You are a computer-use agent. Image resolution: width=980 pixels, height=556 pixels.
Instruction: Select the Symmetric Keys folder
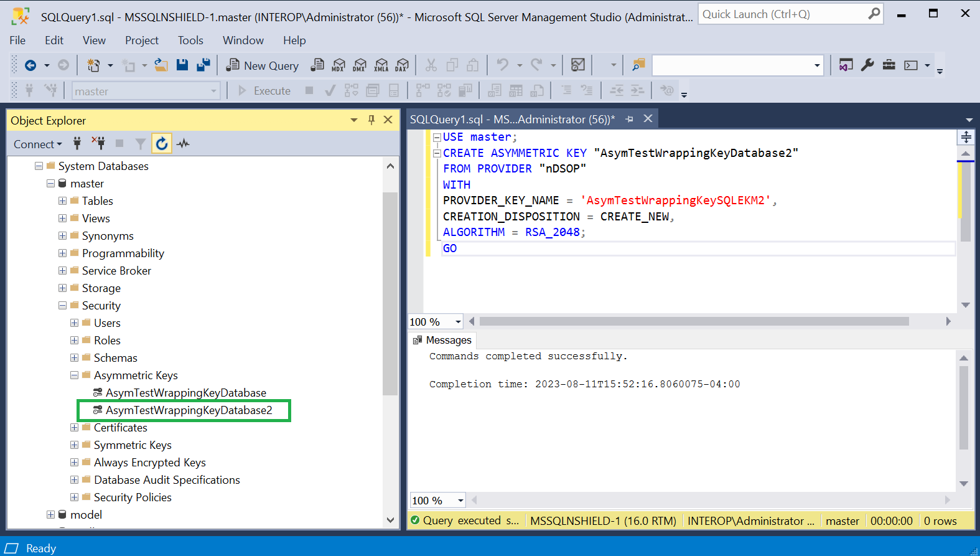(x=133, y=445)
